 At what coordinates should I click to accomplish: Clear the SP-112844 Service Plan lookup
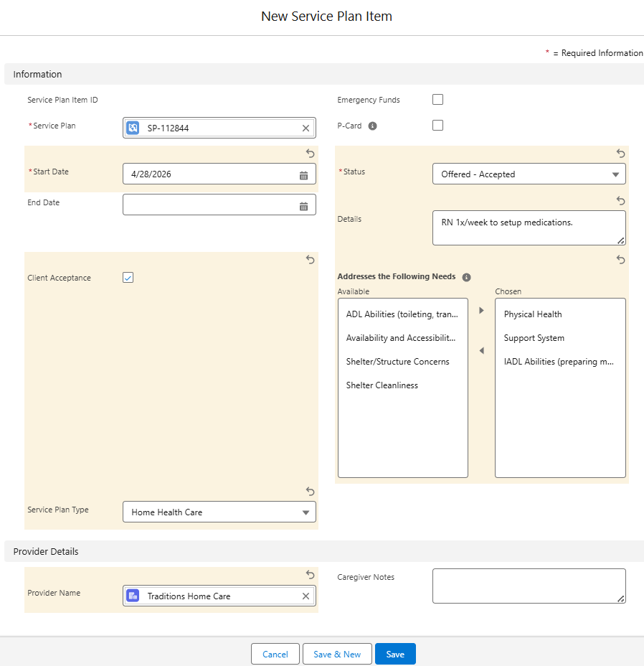(306, 128)
